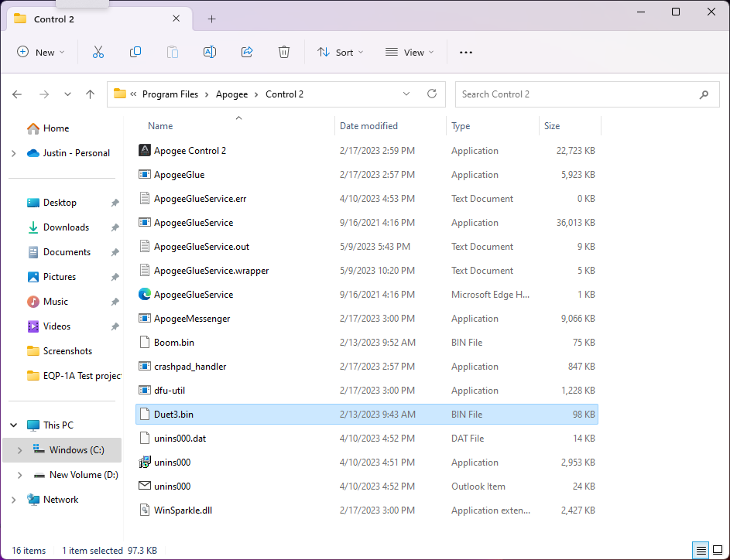Open the New item button
The height and width of the screenshot is (560, 730).
point(40,53)
